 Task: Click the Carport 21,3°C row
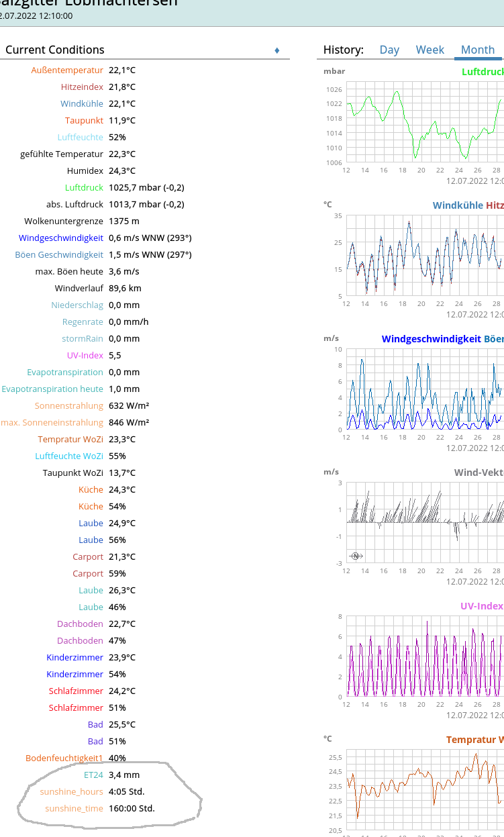coord(104,556)
